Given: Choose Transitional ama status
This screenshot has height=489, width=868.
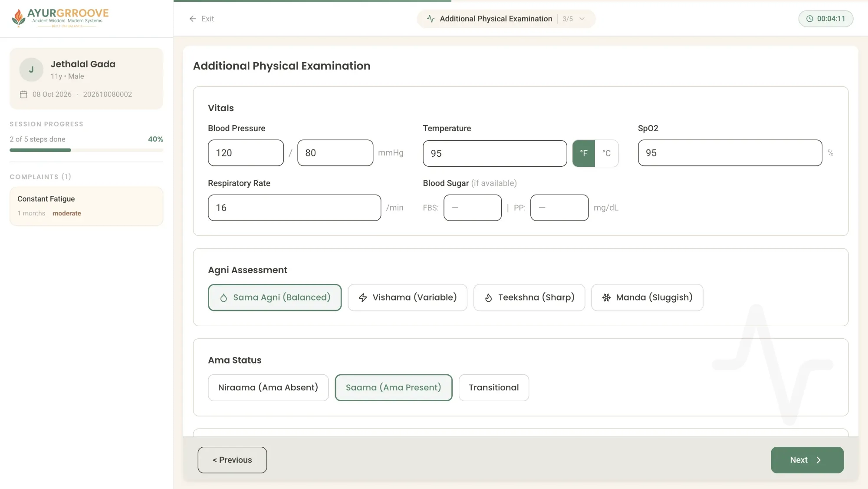Looking at the screenshot, I should (x=494, y=387).
